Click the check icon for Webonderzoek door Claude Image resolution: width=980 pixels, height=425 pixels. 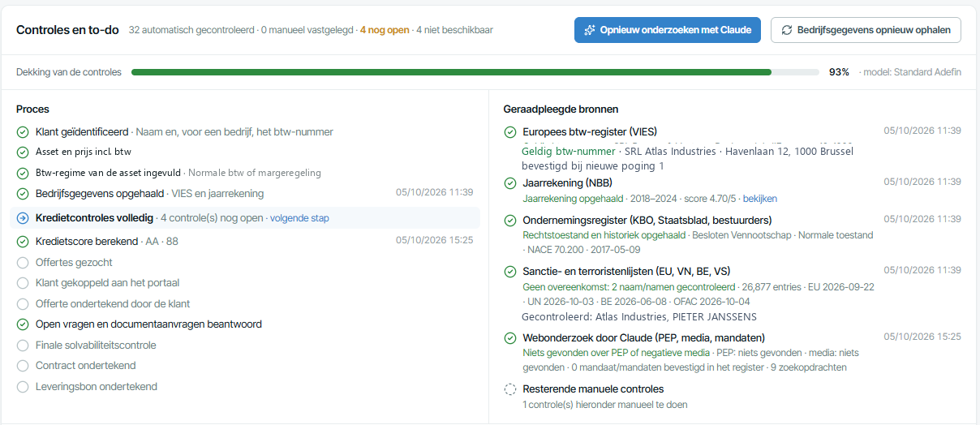pos(510,338)
